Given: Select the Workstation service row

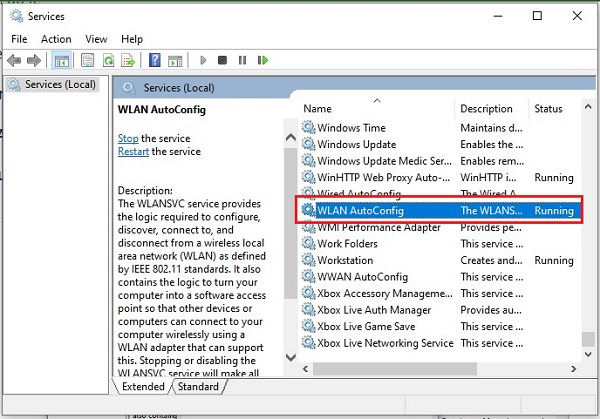Looking at the screenshot, I should pos(440,260).
